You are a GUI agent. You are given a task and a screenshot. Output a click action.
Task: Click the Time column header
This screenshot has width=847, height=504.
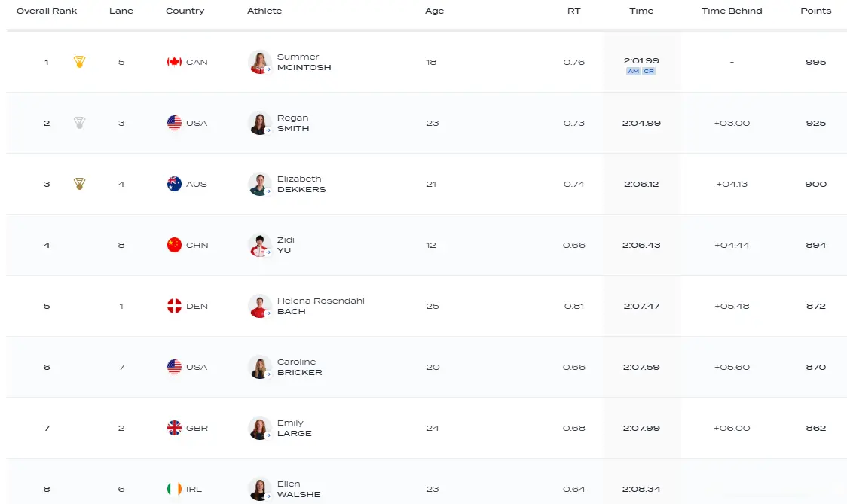[x=641, y=11]
